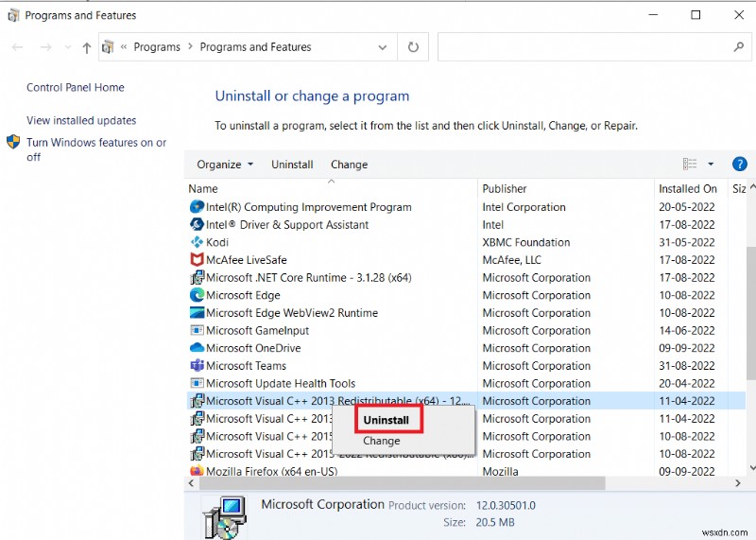Image resolution: width=756 pixels, height=540 pixels.
Task: Click Microsoft Edge WebView2 Runtime icon
Action: 197,313
